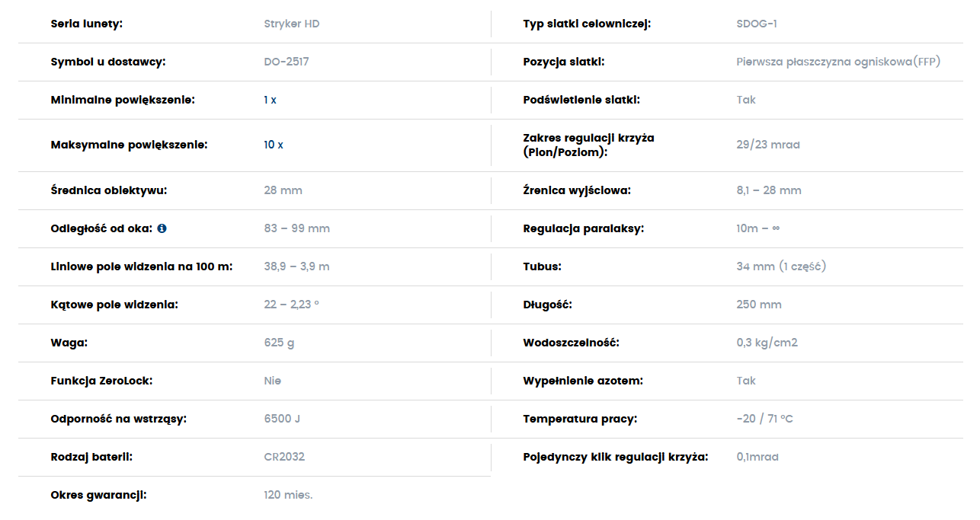The height and width of the screenshot is (520, 980).
Task: Click the Temperatura pracy label
Action: [x=580, y=419]
